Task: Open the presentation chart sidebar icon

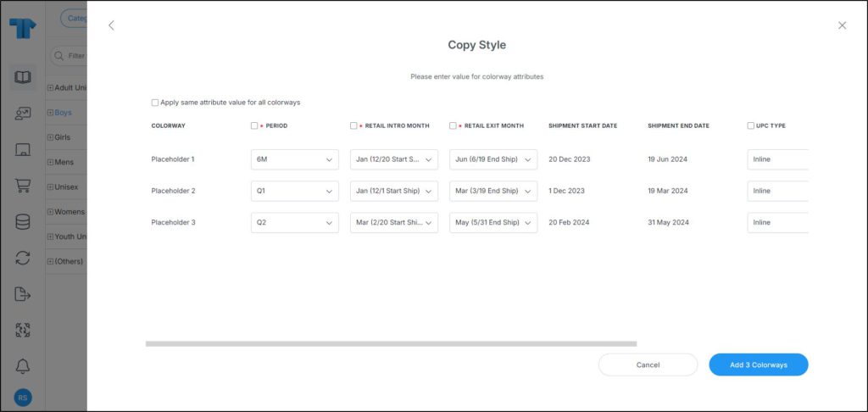Action: point(23,114)
